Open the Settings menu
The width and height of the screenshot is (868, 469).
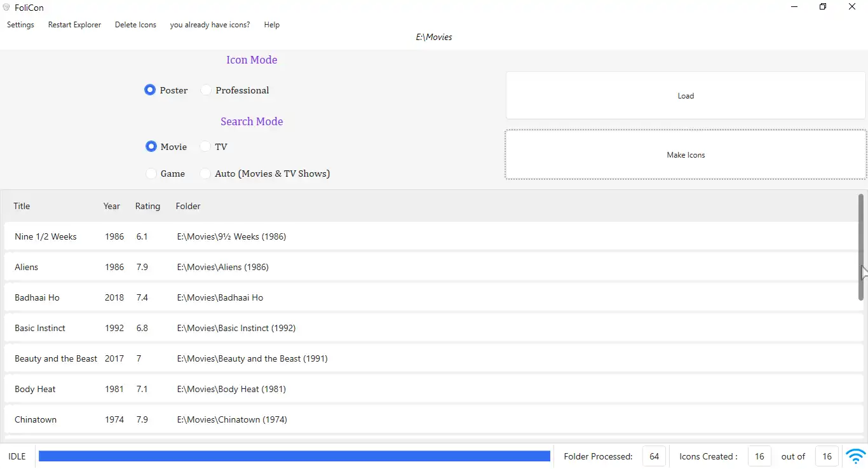[x=20, y=25]
